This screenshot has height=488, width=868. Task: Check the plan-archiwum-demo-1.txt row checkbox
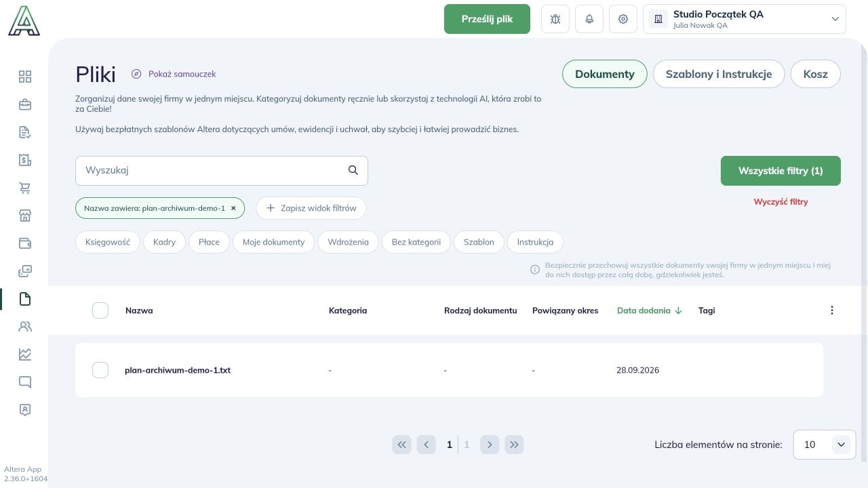point(100,370)
